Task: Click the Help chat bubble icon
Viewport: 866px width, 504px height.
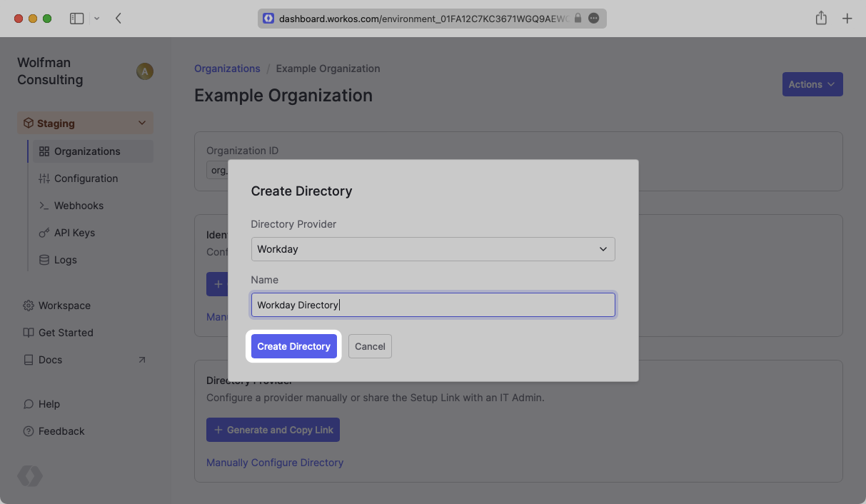Action: pos(29,404)
